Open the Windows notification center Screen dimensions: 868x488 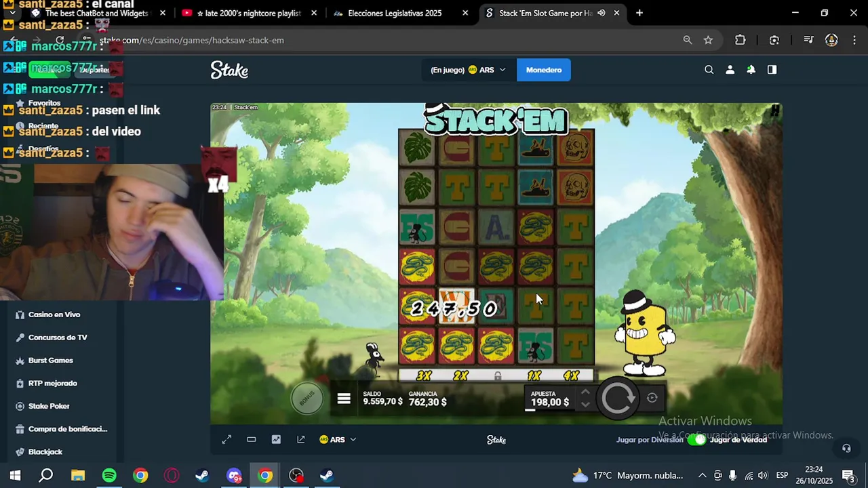[848, 475]
